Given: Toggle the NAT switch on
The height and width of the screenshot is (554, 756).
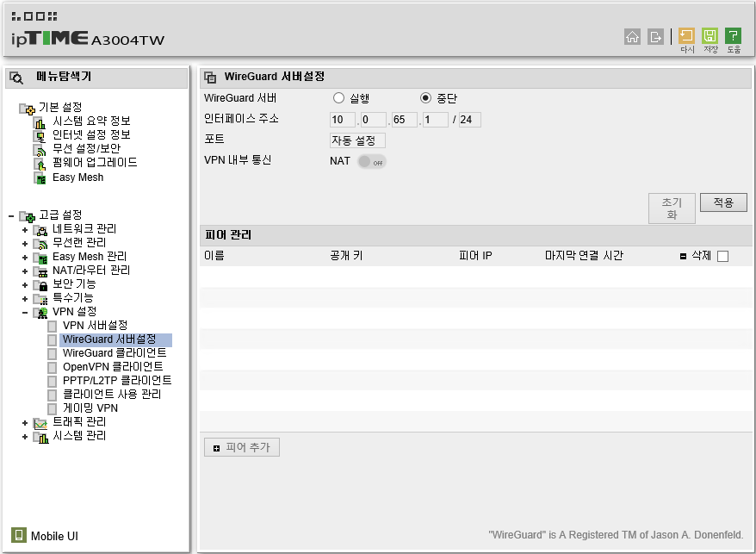Looking at the screenshot, I should [x=372, y=162].
